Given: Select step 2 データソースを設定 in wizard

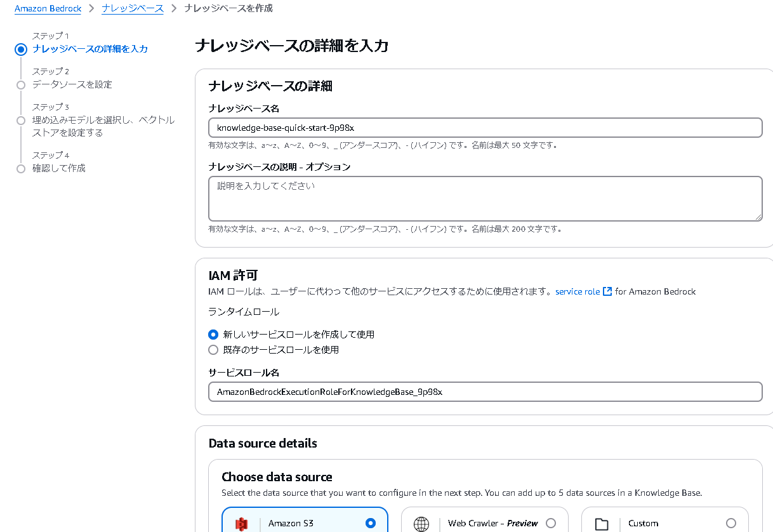Looking at the screenshot, I should pyautogui.click(x=72, y=84).
